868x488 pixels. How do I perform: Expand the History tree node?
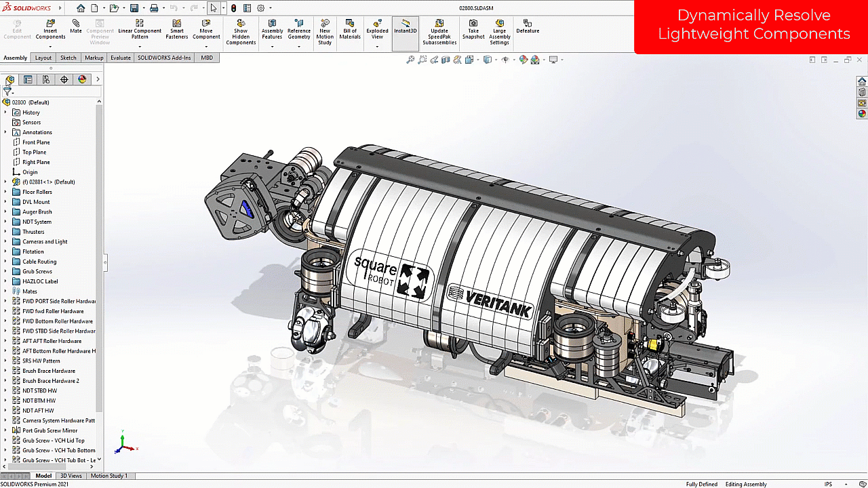[x=5, y=113]
